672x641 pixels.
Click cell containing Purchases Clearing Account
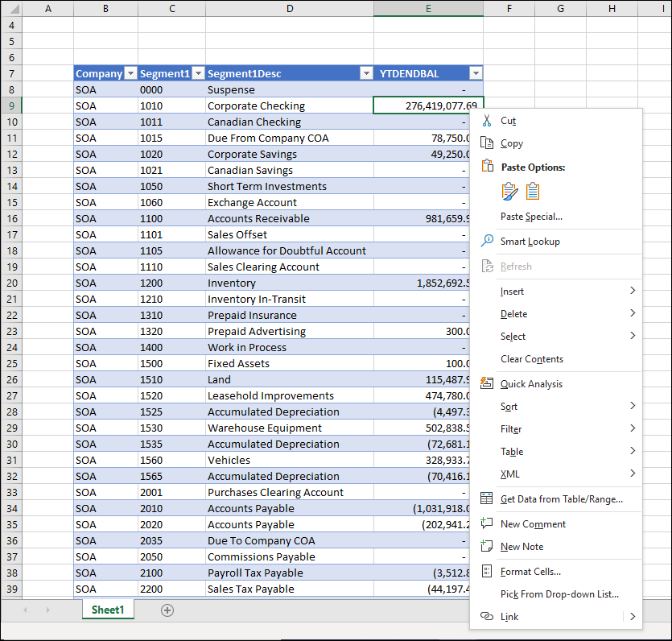(290, 492)
